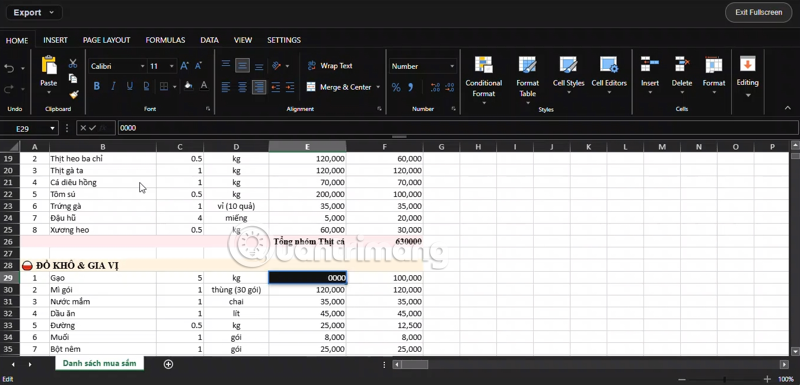Click the second decimal places button
The height and width of the screenshot is (385, 800).
(449, 87)
